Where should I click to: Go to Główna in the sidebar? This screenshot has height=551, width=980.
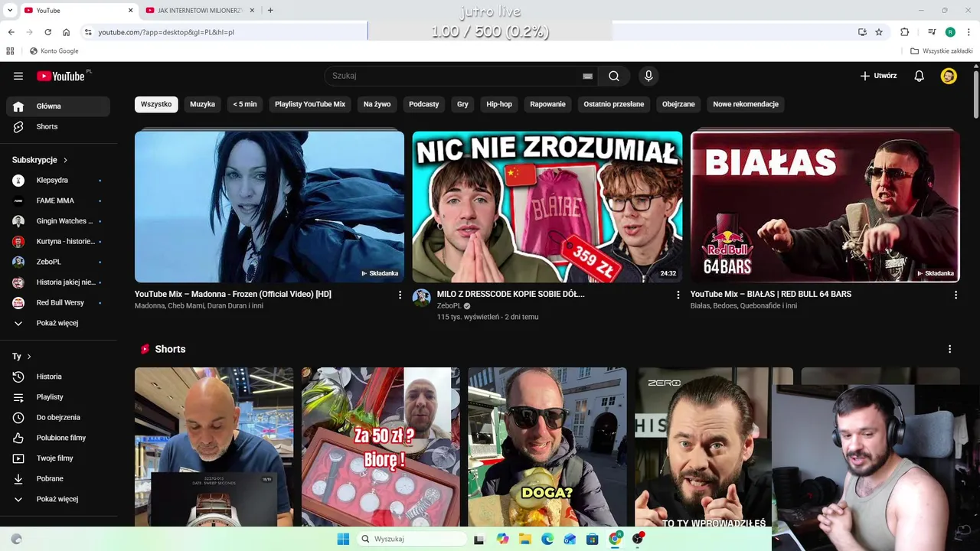coord(58,106)
